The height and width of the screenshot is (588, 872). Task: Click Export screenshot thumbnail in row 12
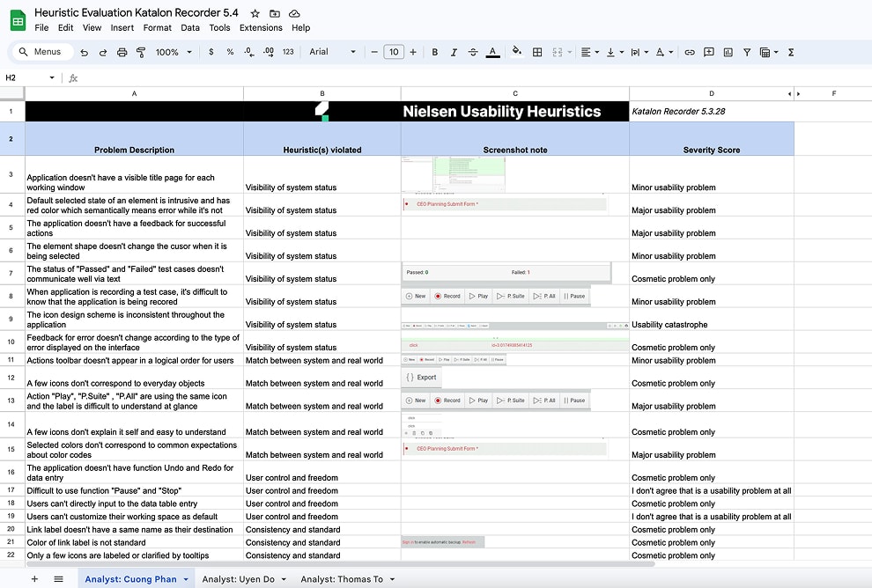[422, 378]
